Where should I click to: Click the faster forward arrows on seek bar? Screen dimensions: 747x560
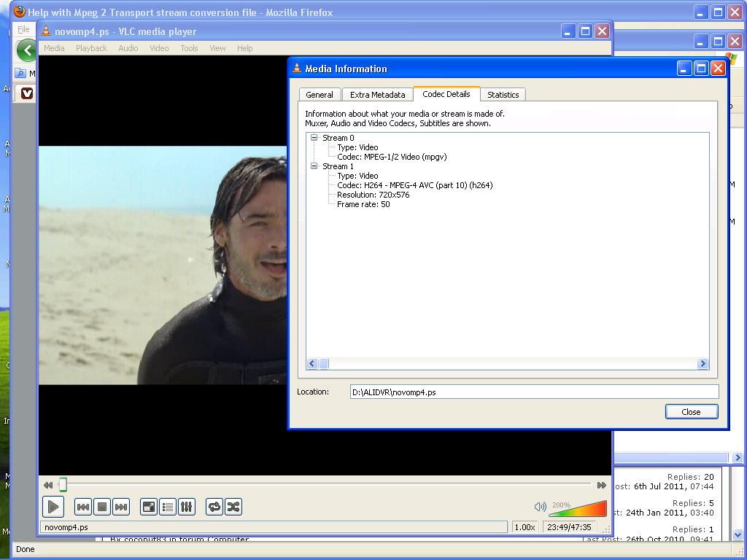coord(602,485)
